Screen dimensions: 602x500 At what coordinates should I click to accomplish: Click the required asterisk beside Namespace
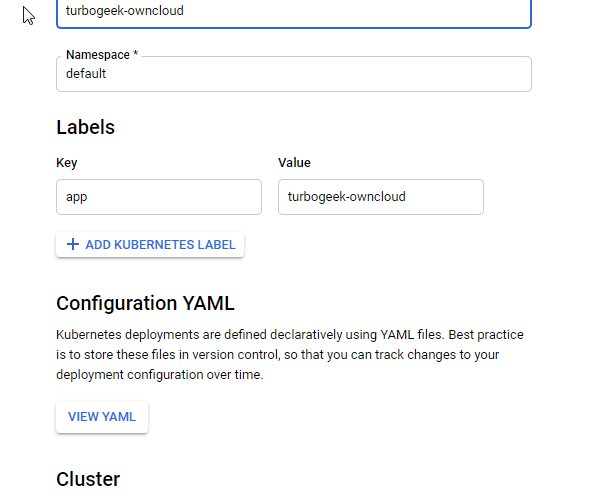pyautogui.click(x=135, y=55)
